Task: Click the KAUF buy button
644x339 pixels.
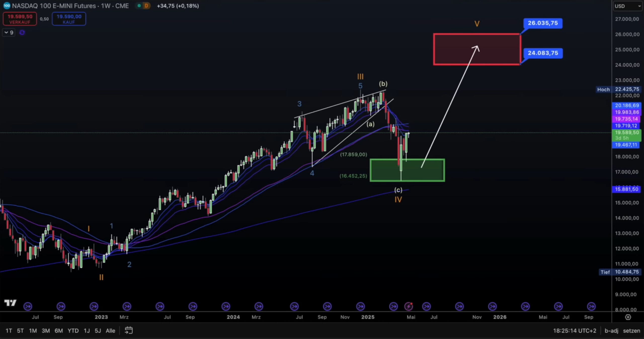Action: [x=69, y=19]
